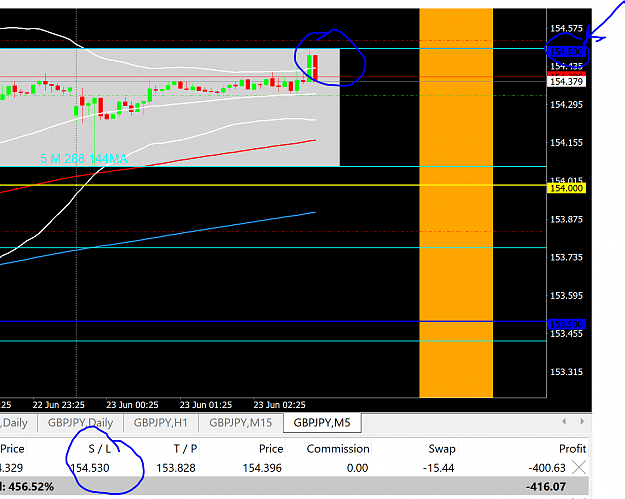Sort trades by S / L column header
Viewport: 625px width, 499px height.
(x=99, y=449)
